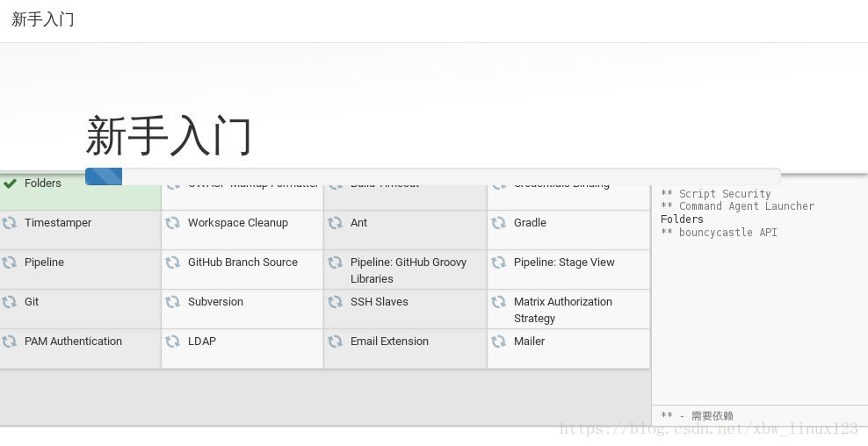Click the LDAP plugin name
Screen dimensions: 868x446
pyautogui.click(x=202, y=342)
